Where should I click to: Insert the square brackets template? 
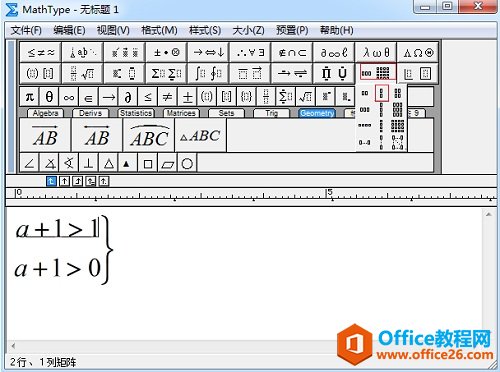coord(227,97)
